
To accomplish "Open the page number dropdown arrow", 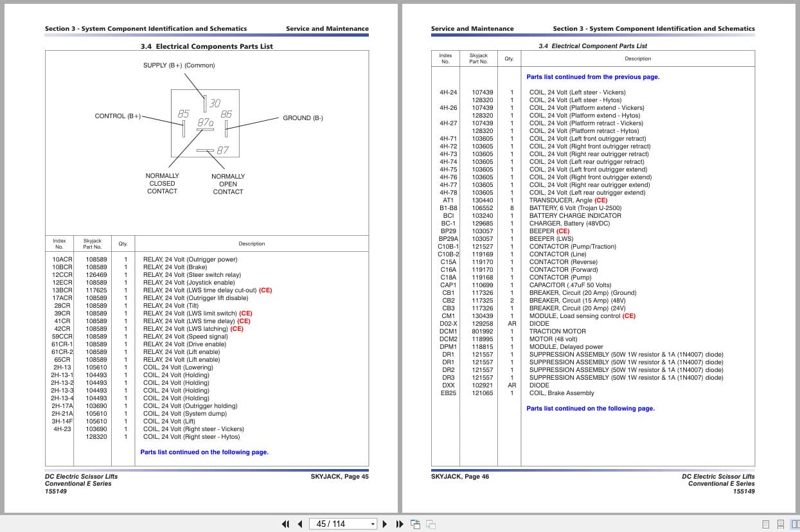I will pos(373,524).
